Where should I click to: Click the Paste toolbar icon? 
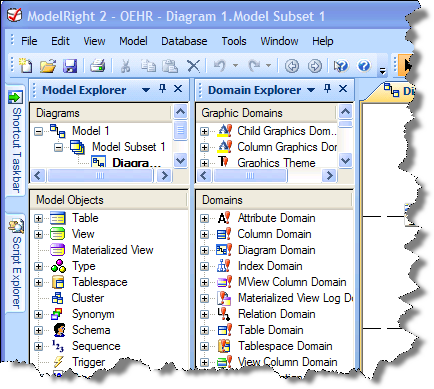pos(170,66)
